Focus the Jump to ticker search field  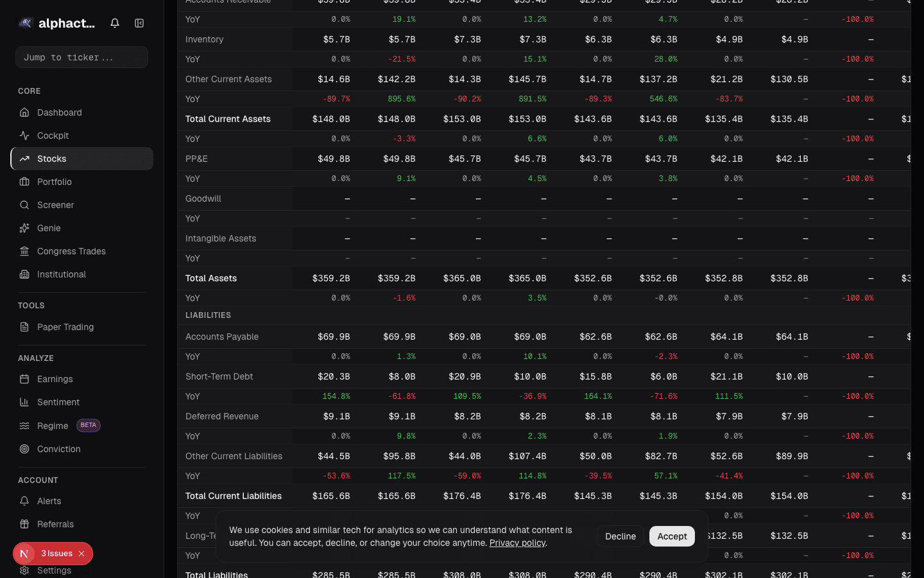(x=81, y=57)
